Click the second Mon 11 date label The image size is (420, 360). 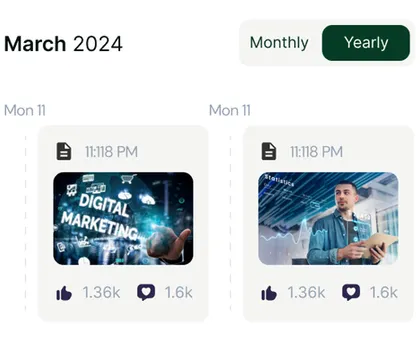click(x=230, y=110)
